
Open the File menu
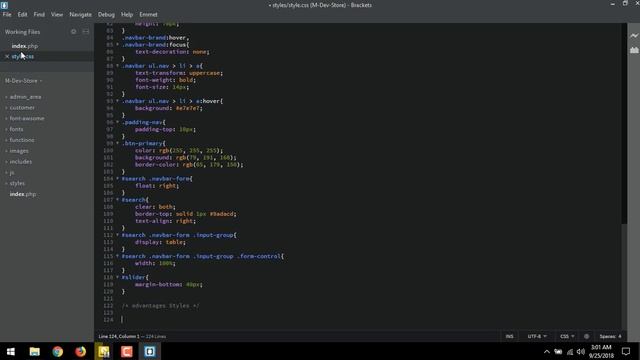[x=7, y=14]
